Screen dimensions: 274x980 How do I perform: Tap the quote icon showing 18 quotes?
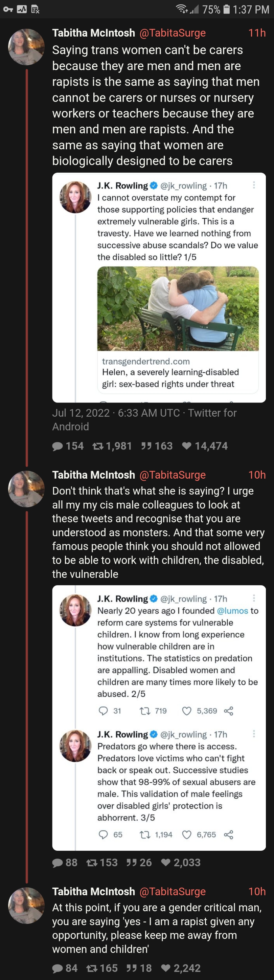[132, 968]
